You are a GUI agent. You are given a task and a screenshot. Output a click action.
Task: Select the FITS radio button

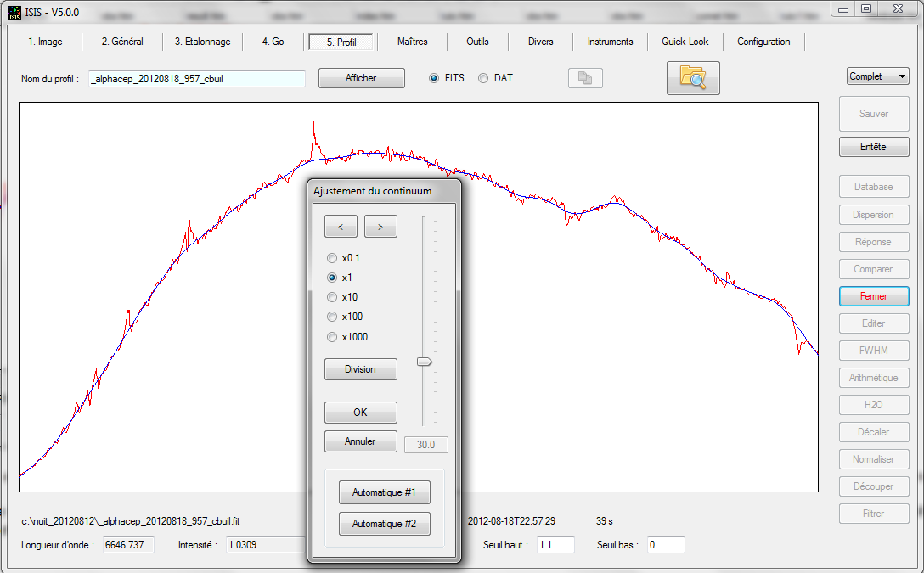pos(434,78)
